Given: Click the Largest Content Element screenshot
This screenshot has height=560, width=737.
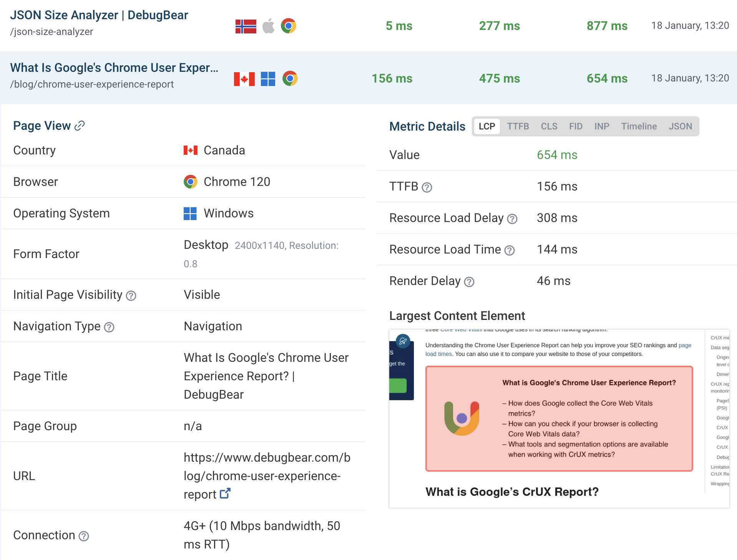Looking at the screenshot, I should click(559, 419).
